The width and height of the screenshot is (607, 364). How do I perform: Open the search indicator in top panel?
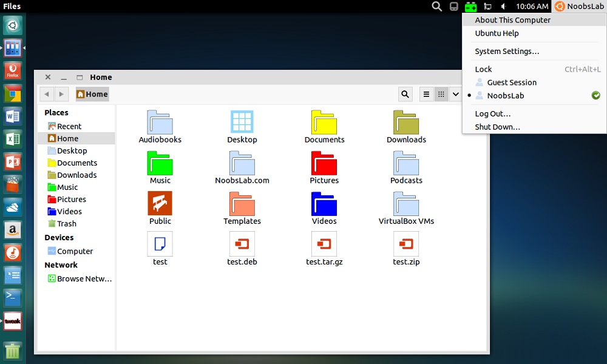436,6
